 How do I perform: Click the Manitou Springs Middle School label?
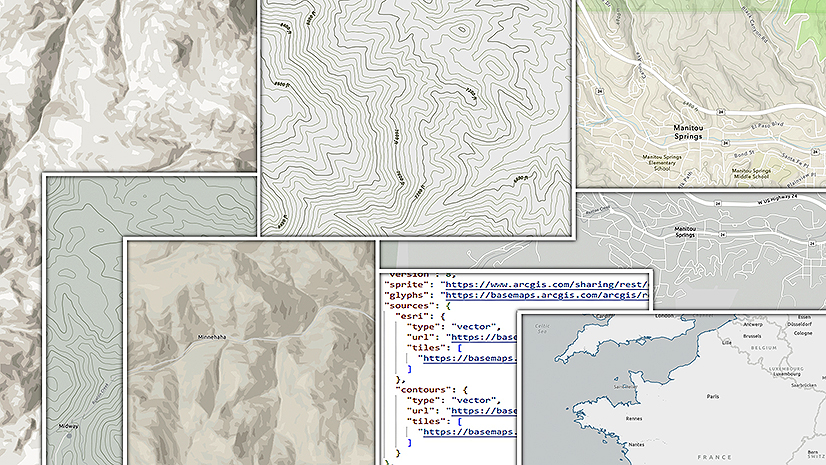coord(751,173)
